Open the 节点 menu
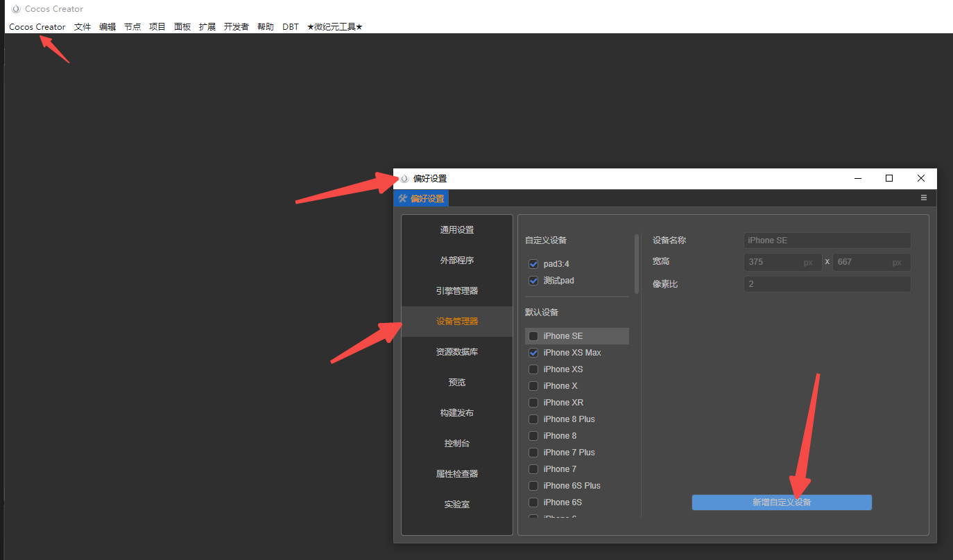Viewport: 953px width, 560px height. (x=132, y=27)
